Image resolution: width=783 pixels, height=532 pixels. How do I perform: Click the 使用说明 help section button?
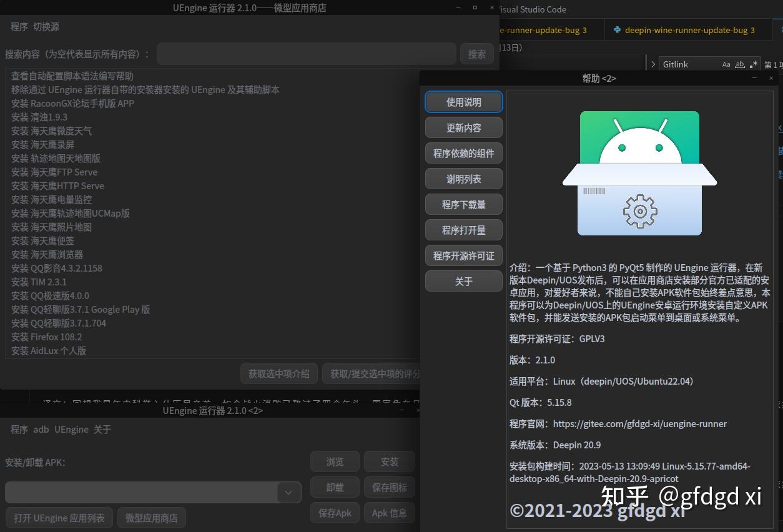pos(463,102)
